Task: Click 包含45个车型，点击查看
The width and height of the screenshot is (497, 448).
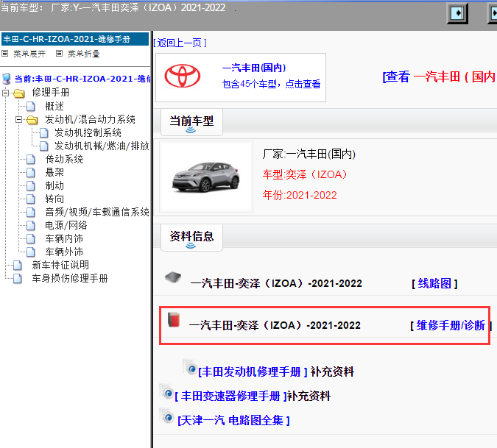Action: click(271, 84)
